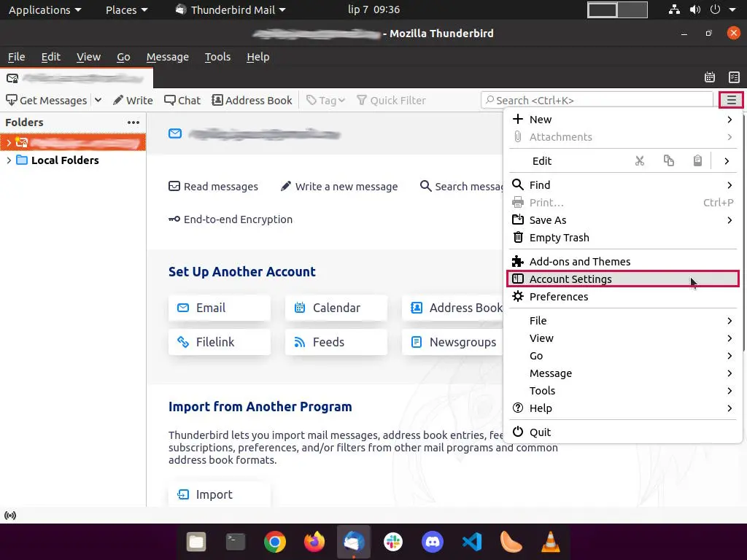Image resolution: width=747 pixels, height=560 pixels.
Task: Choose Empty Trash from the menu
Action: coord(623,238)
